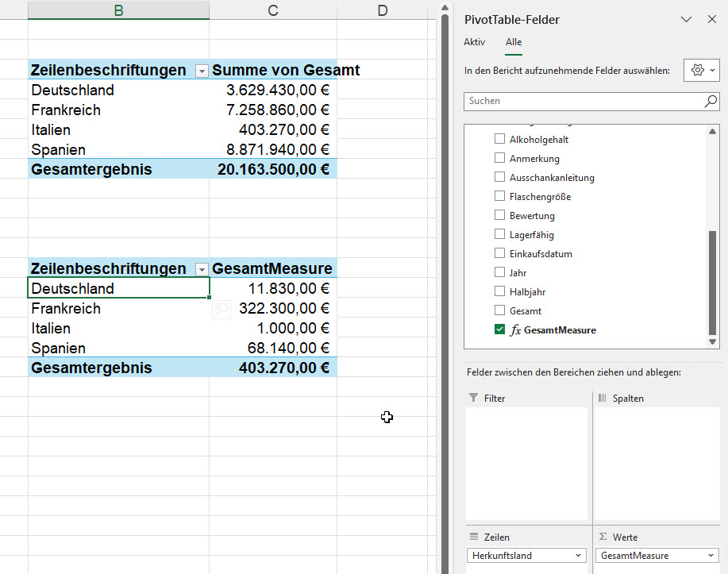Enable the Alkoholgehalt field checkbox
This screenshot has height=574, width=728.
(x=499, y=139)
